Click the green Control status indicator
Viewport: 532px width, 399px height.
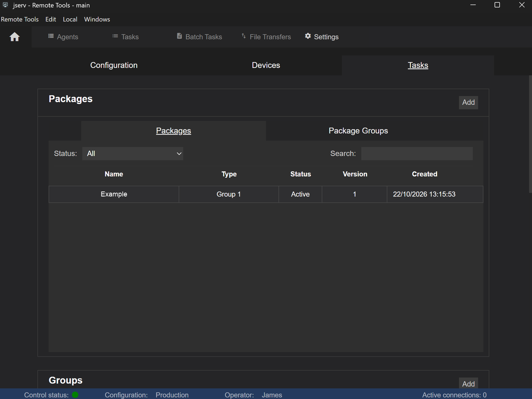(75, 395)
